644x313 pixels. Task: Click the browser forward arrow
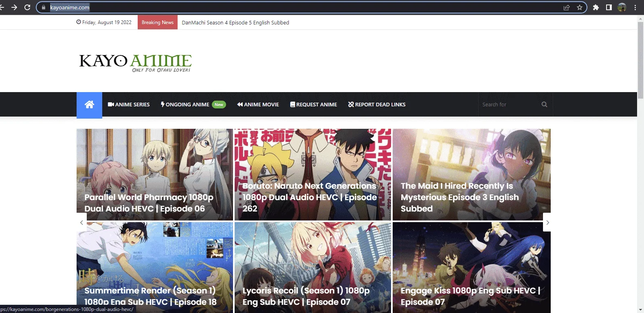pyautogui.click(x=14, y=7)
